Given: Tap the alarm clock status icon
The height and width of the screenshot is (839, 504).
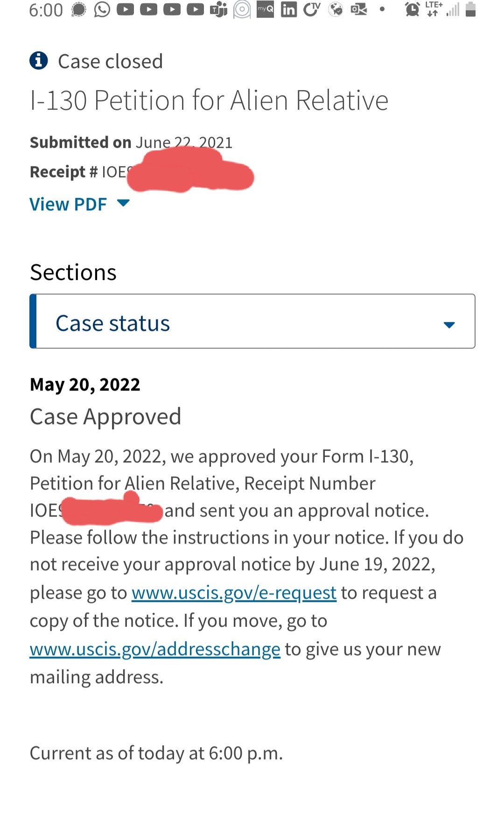Looking at the screenshot, I should [413, 9].
